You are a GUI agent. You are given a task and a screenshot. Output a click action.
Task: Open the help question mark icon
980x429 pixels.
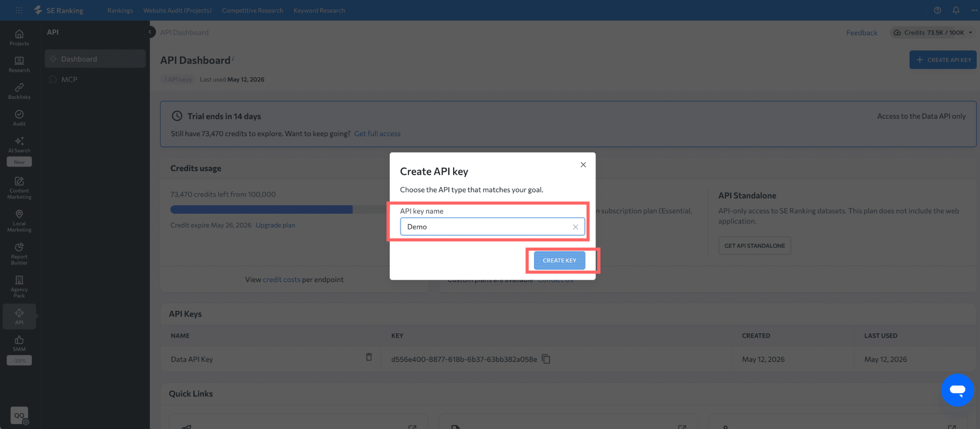[937, 10]
